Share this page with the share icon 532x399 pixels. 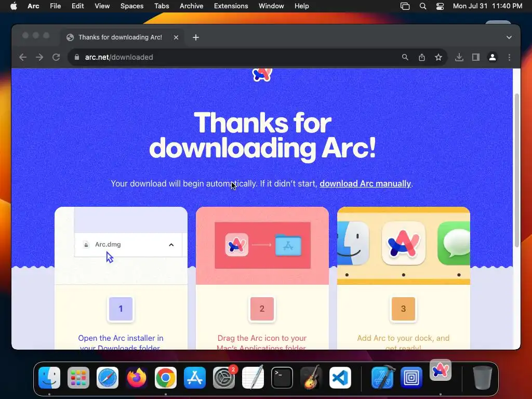[x=422, y=57]
